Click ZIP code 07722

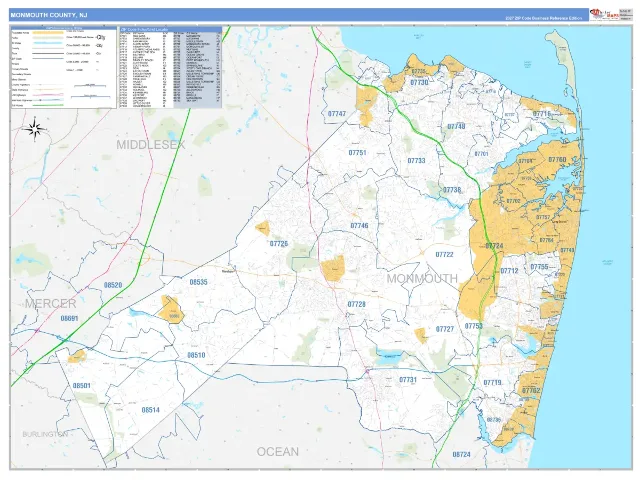coord(444,255)
